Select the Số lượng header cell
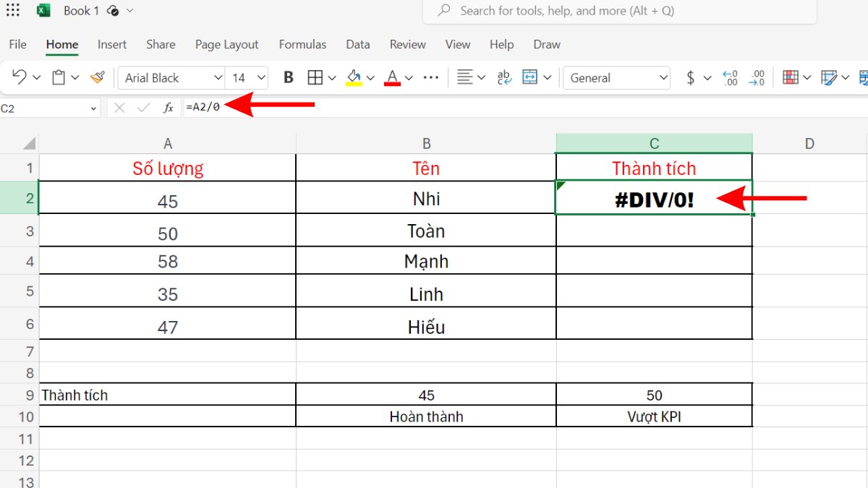 point(168,168)
